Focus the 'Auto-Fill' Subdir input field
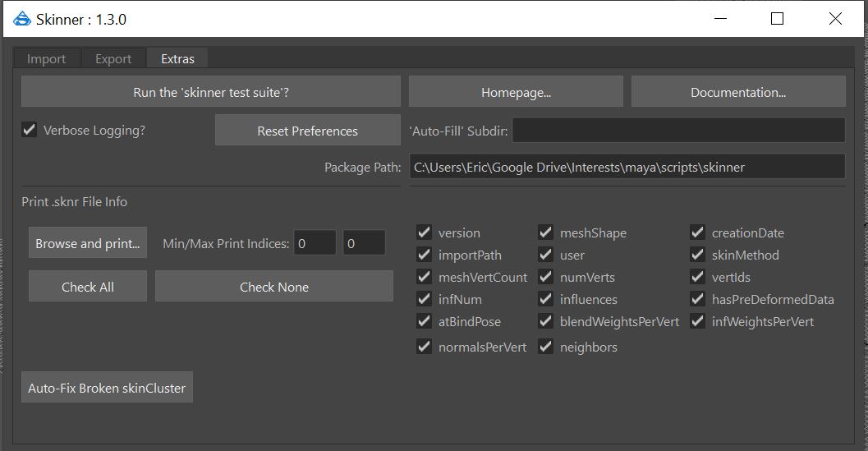The width and height of the screenshot is (868, 451). [678, 130]
